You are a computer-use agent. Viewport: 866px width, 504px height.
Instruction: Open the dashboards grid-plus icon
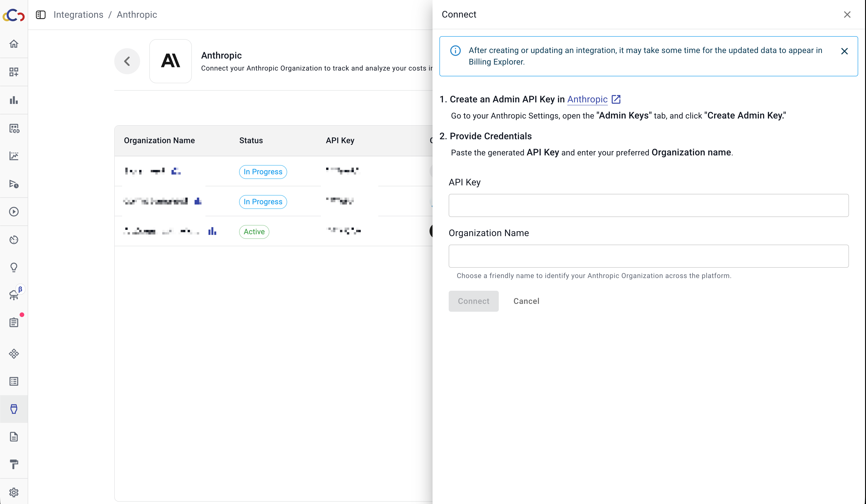[14, 72]
